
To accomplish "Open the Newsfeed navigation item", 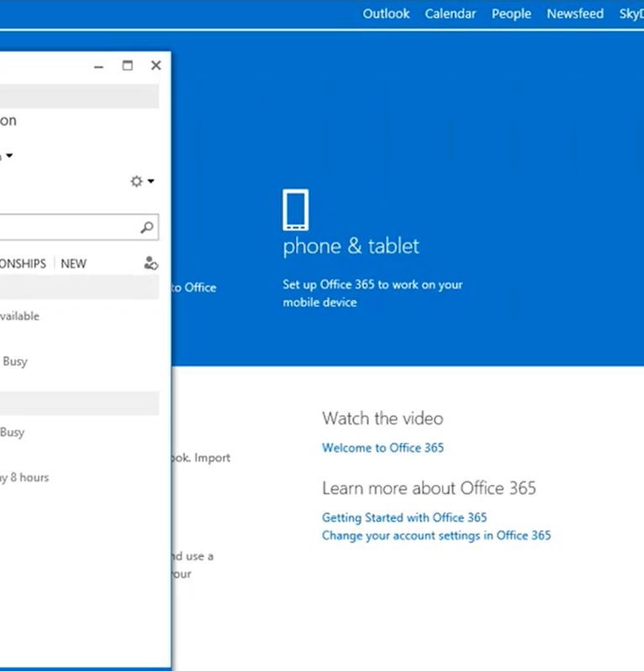I will point(575,13).
